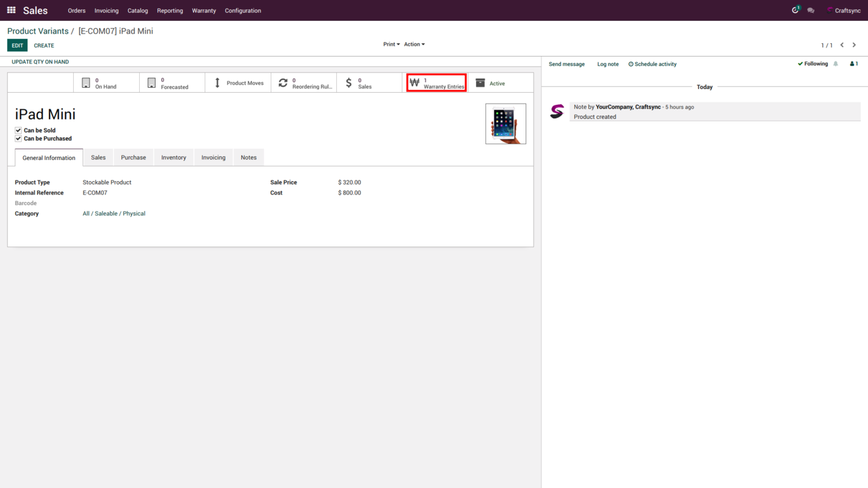Open the apps grid menu icon
Image resolution: width=868 pixels, height=488 pixels.
11,10
